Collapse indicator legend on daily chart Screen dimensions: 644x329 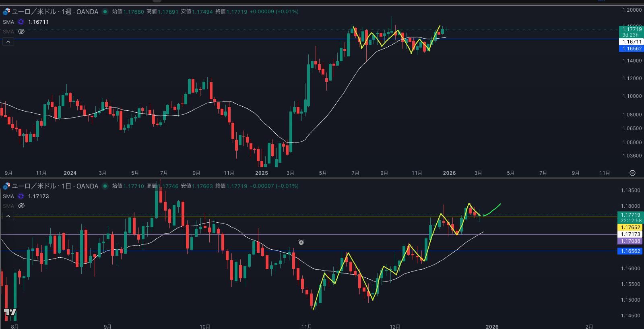coord(8,216)
